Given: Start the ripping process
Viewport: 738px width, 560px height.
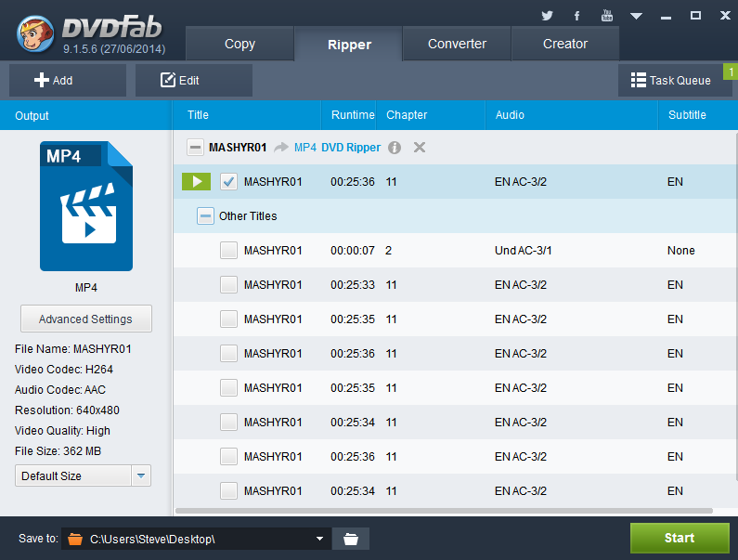Looking at the screenshot, I should 680,538.
